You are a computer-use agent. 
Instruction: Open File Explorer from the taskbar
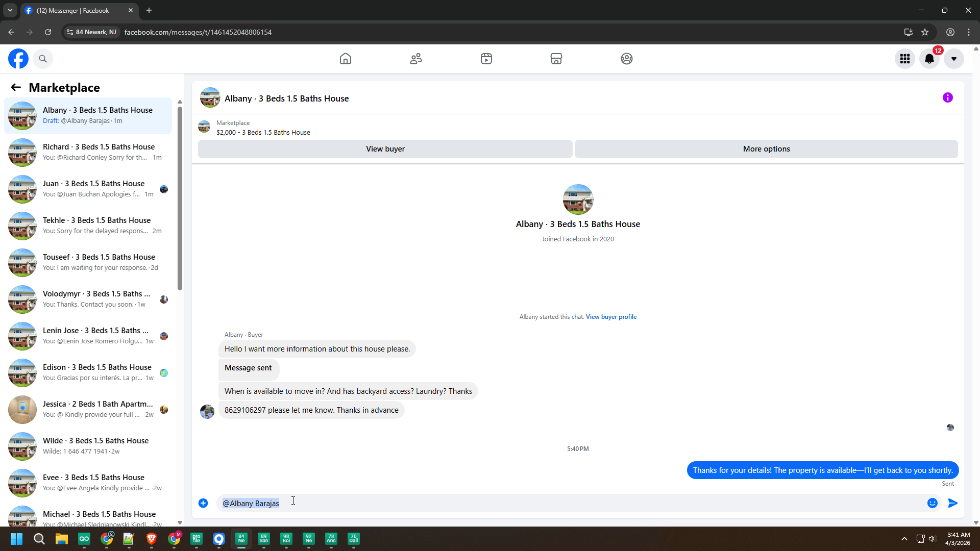(x=62, y=539)
